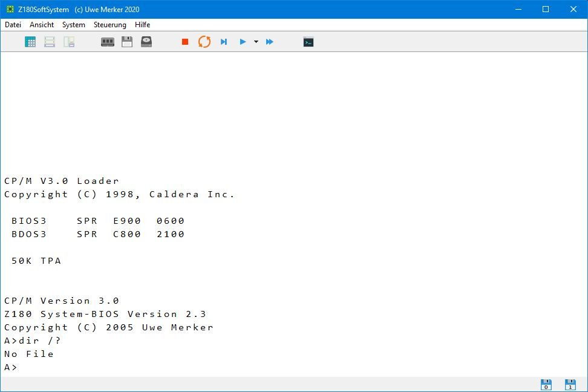Reset system with orange circular arrows
This screenshot has width=588, height=392.
pos(204,42)
